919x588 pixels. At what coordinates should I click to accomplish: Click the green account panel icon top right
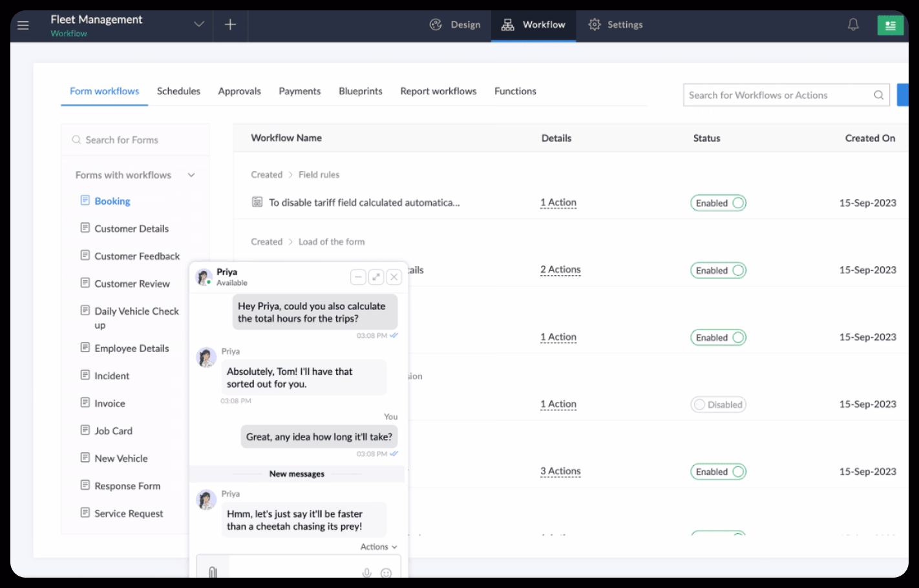pos(890,25)
